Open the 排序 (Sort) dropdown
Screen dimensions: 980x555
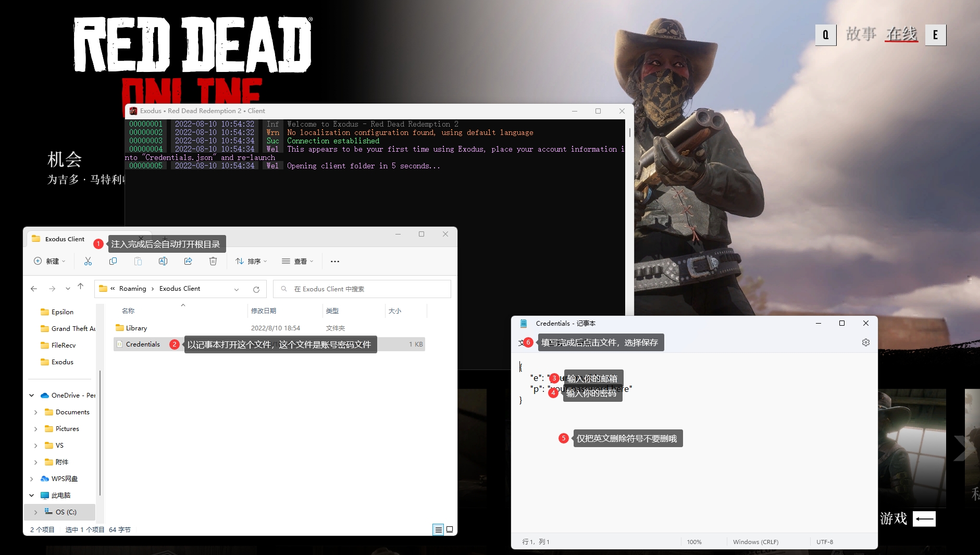[x=251, y=261]
